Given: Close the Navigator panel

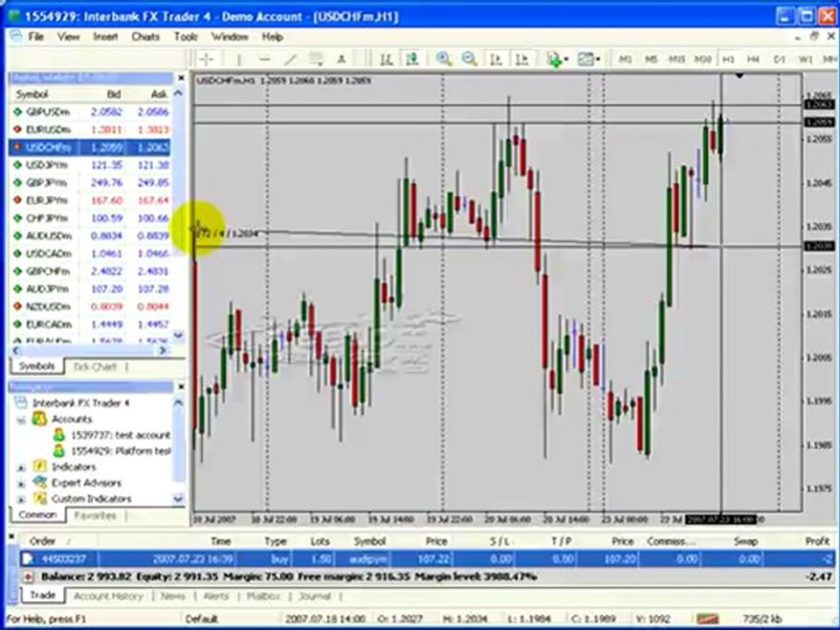Looking at the screenshot, I should [180, 386].
